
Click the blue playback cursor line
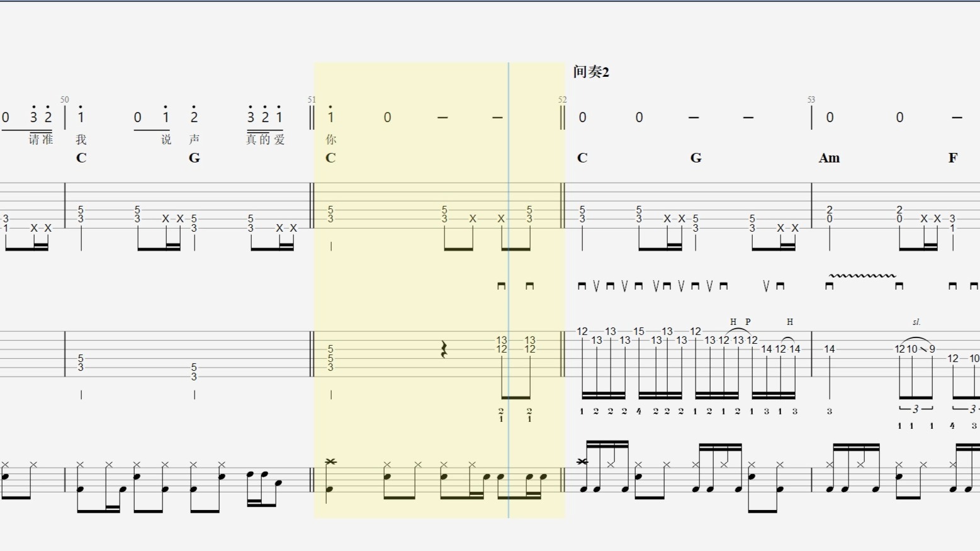coord(509,290)
